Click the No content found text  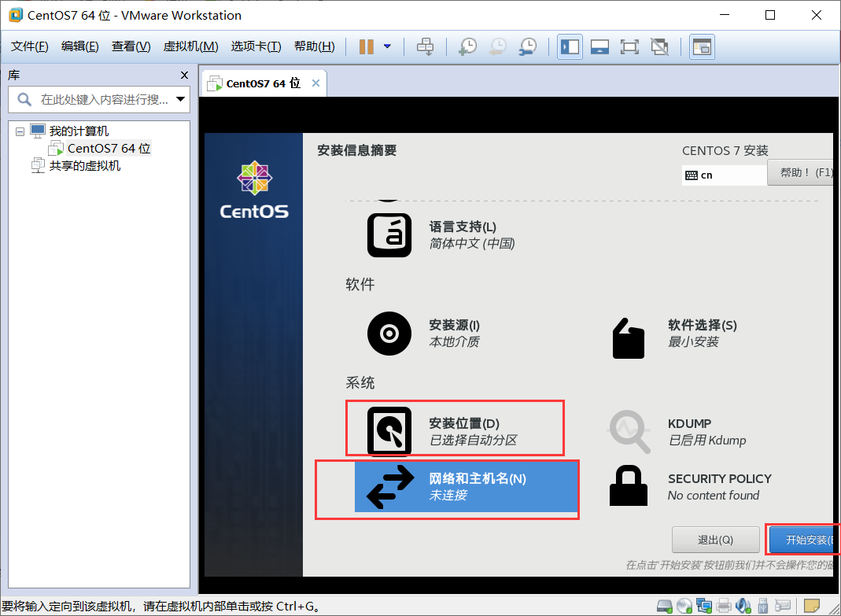point(714,496)
